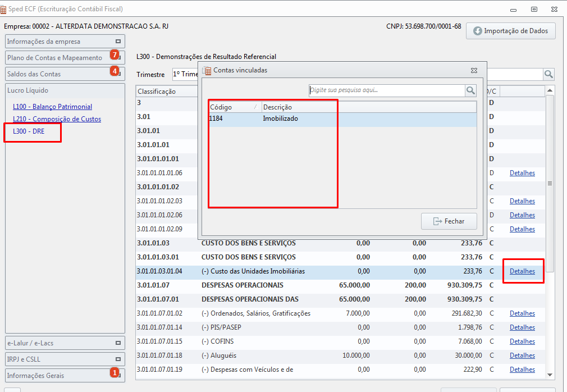
Task: Open Detalhes for the COFINS row
Action: point(522,341)
